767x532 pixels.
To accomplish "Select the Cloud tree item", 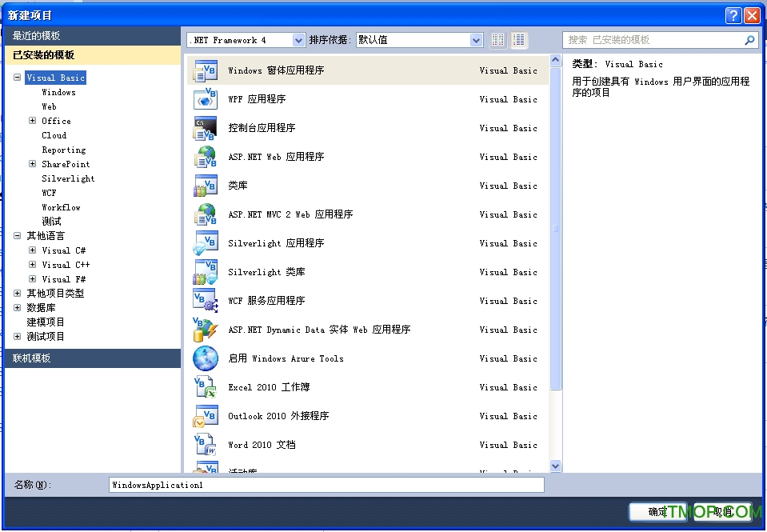I will pyautogui.click(x=54, y=135).
